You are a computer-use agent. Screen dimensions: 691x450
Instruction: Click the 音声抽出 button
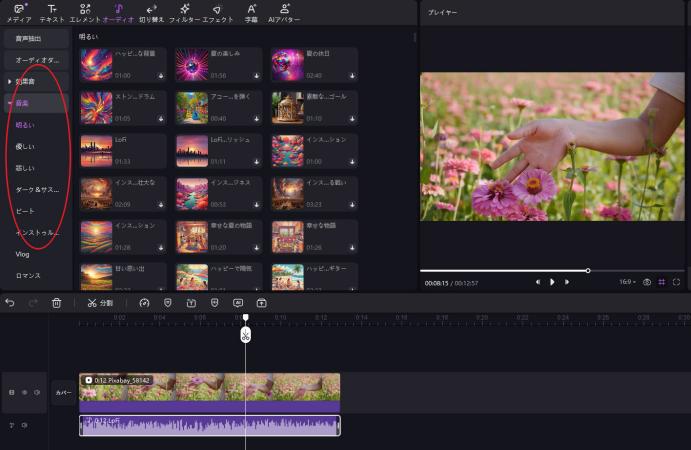36,38
